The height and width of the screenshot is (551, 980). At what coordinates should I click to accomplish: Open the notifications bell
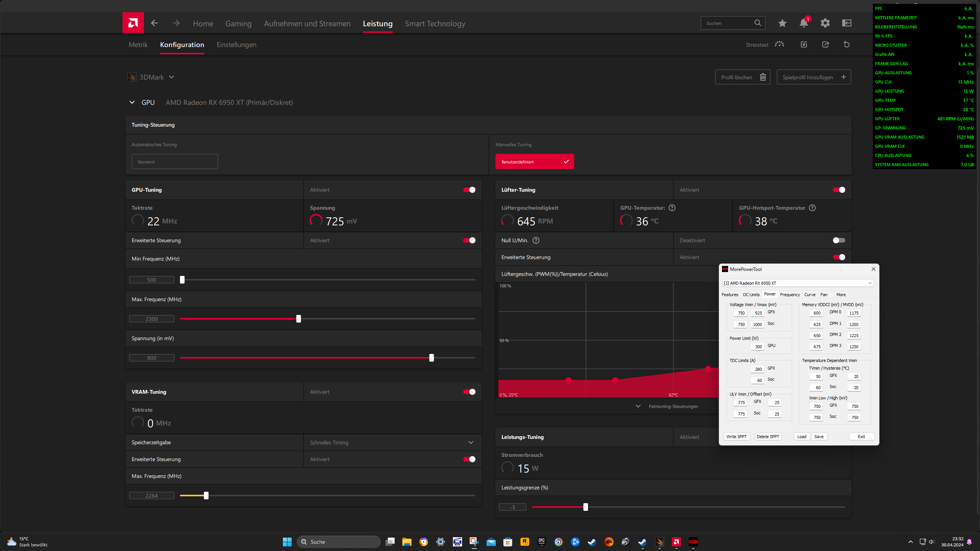click(804, 23)
